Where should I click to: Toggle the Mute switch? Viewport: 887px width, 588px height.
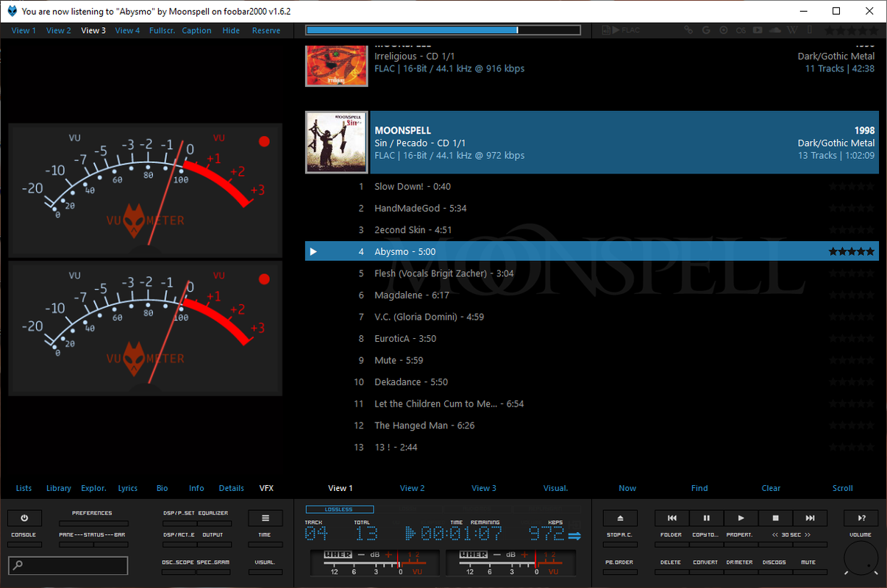tap(810, 572)
